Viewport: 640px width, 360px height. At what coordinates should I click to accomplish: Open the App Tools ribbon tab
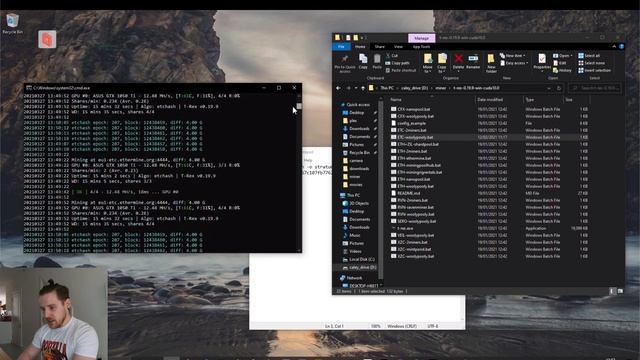[421, 47]
